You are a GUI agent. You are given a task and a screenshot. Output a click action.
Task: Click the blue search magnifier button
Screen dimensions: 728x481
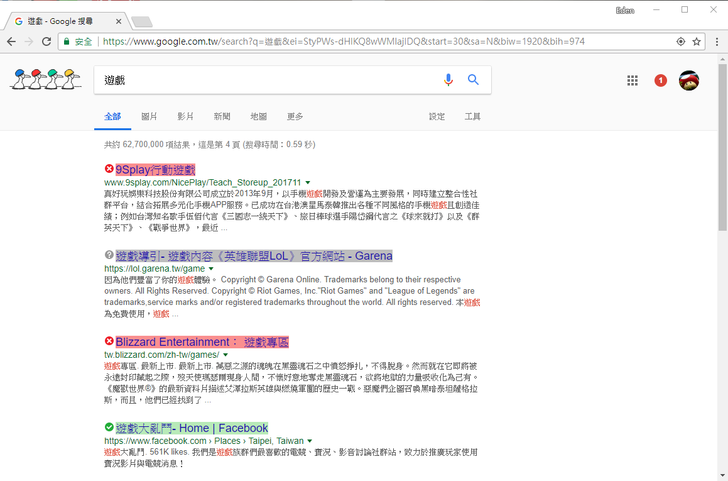pos(473,80)
